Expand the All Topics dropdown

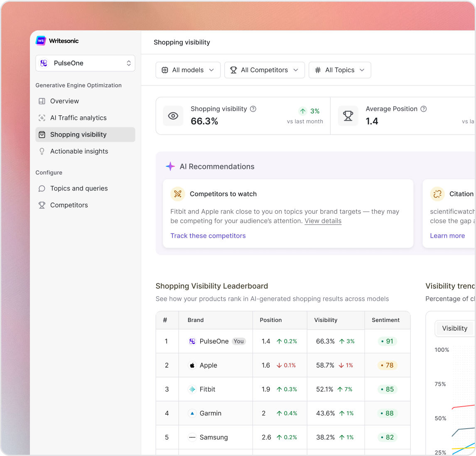click(340, 70)
